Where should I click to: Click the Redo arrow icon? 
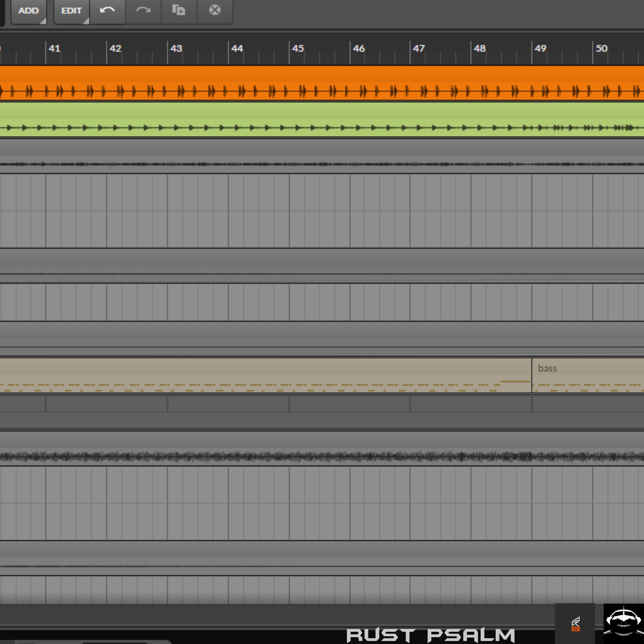(143, 10)
